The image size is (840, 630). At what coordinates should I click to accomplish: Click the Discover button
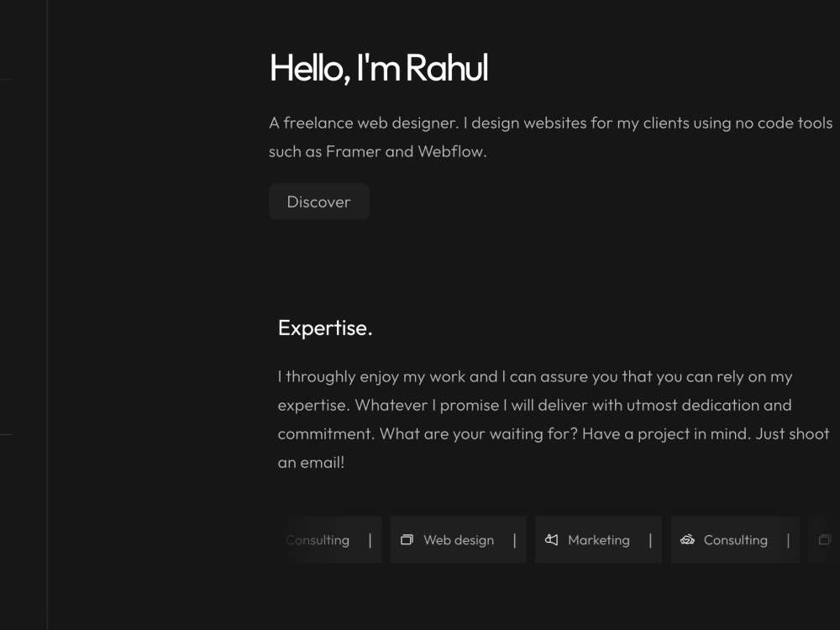point(318,202)
